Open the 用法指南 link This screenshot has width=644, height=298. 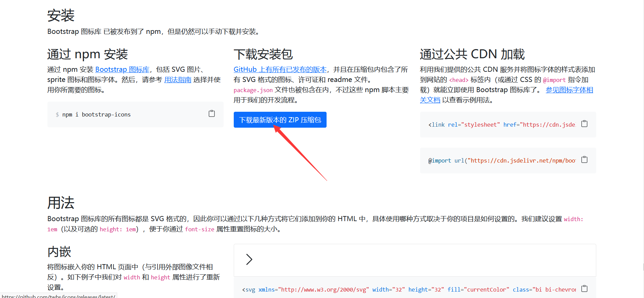pyautogui.click(x=178, y=80)
